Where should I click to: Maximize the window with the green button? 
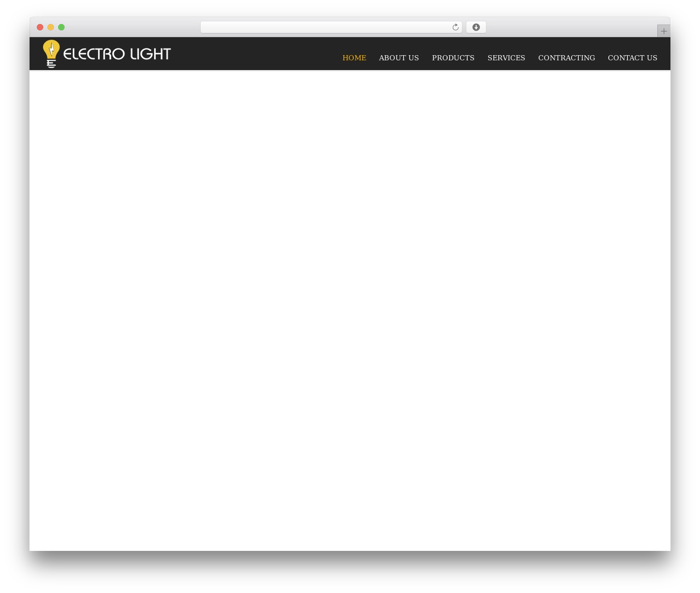61,27
